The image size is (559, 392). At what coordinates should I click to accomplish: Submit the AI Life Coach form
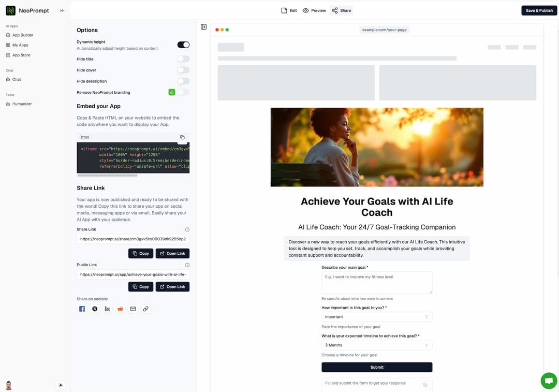click(377, 367)
